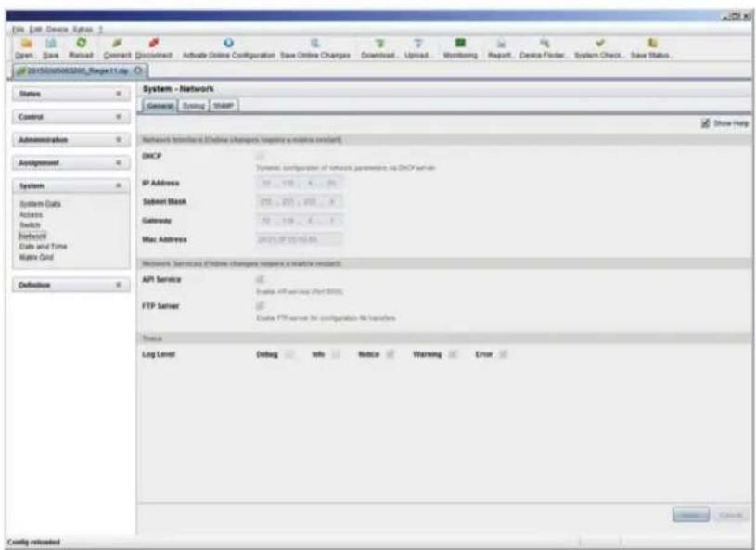Image resolution: width=756 pixels, height=550 pixels.
Task: Open the Monitoring tool icon
Action: click(460, 44)
